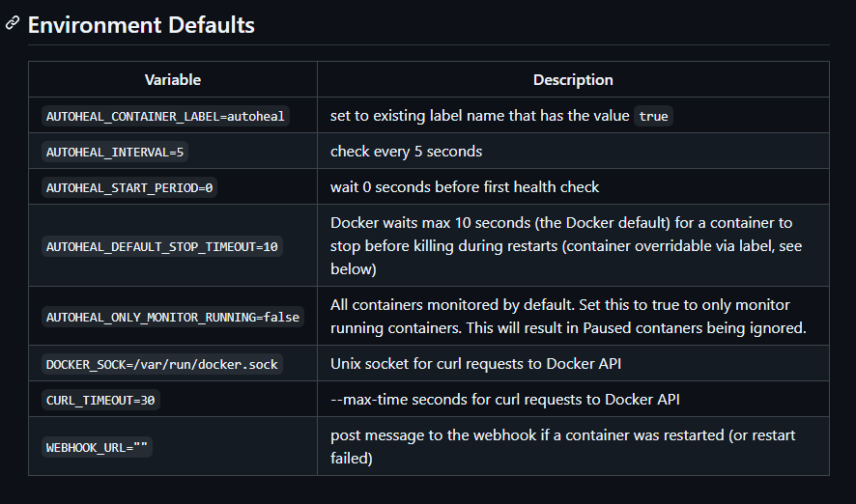Click AUTOHEAL_ONLY_MONITOR_RUNNING=false variable
Viewport: 856px width, 504px height.
tap(173, 317)
